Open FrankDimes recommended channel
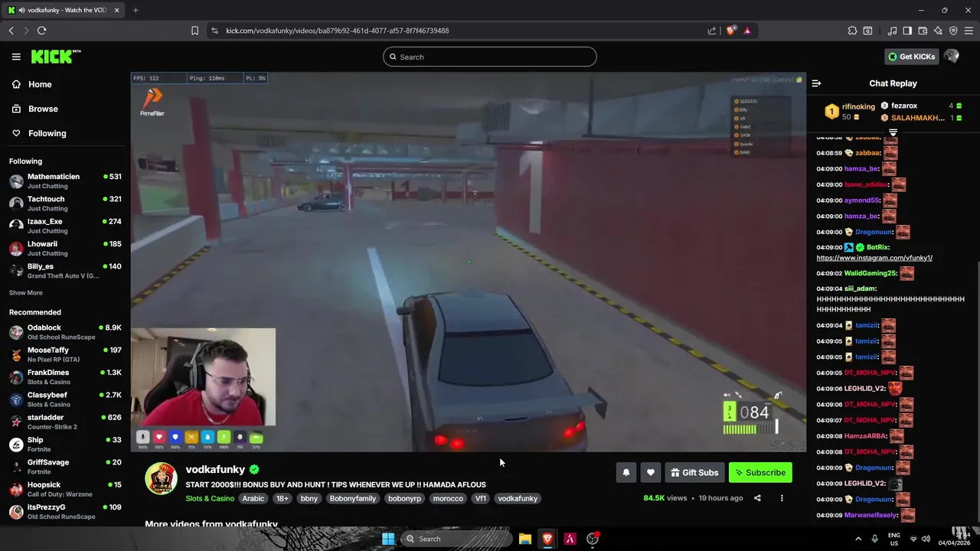Screen dimensions: 980x551 pyautogui.click(x=65, y=377)
